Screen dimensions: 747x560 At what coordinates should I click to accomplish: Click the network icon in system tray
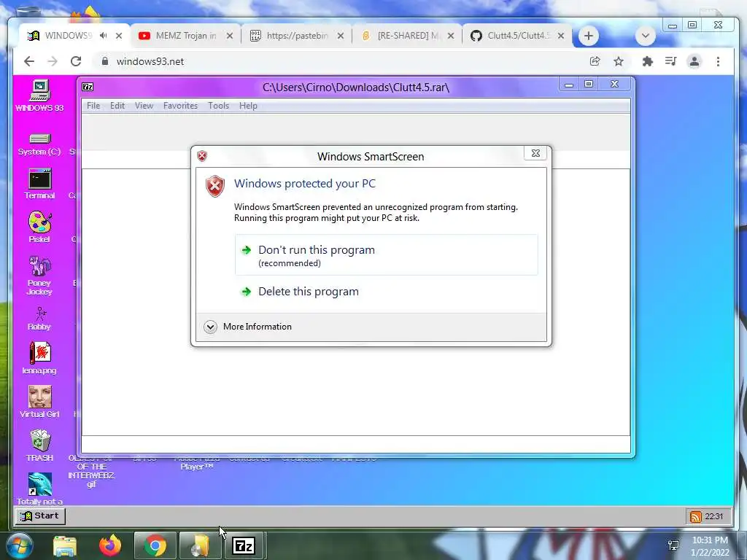(x=673, y=545)
